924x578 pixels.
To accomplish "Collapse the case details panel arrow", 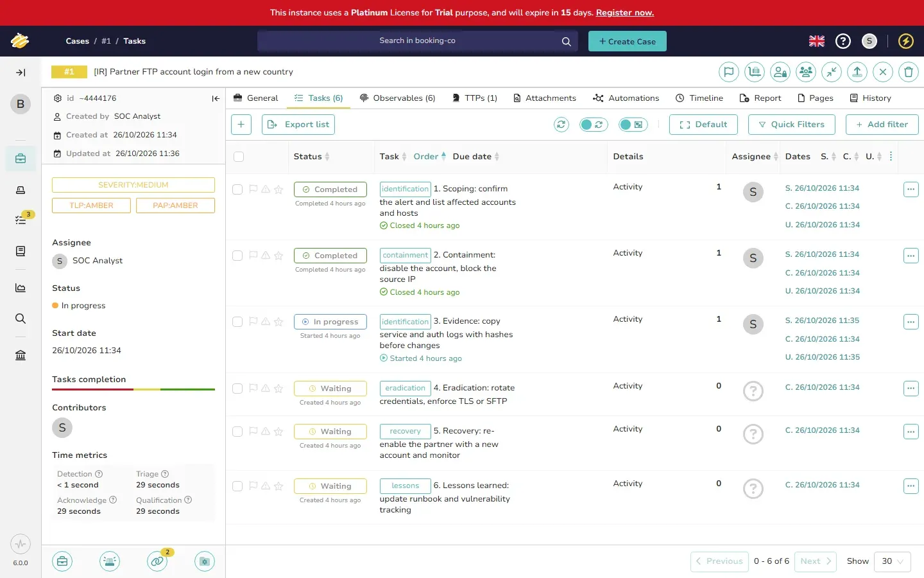I will coord(216,98).
